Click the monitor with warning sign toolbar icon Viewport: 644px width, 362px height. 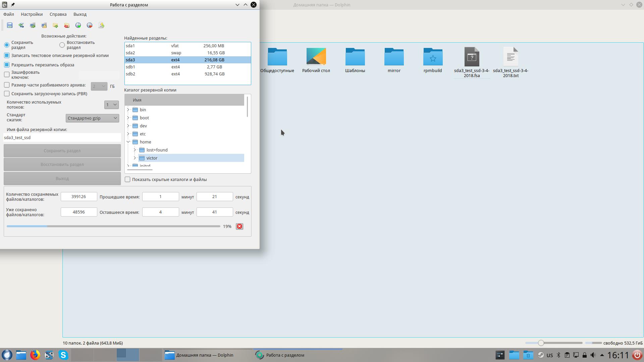pyautogui.click(x=44, y=25)
